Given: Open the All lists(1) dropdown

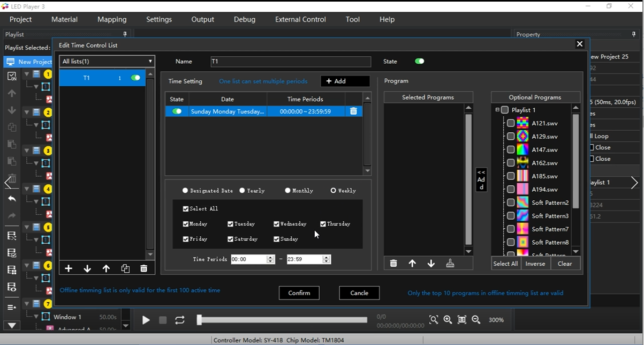Looking at the screenshot, I should coord(107,62).
